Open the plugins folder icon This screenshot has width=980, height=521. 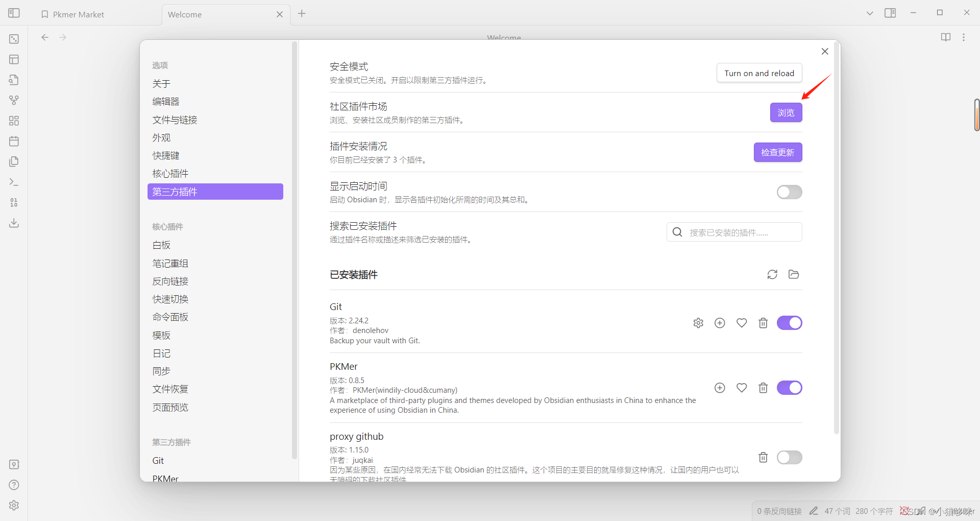794,274
